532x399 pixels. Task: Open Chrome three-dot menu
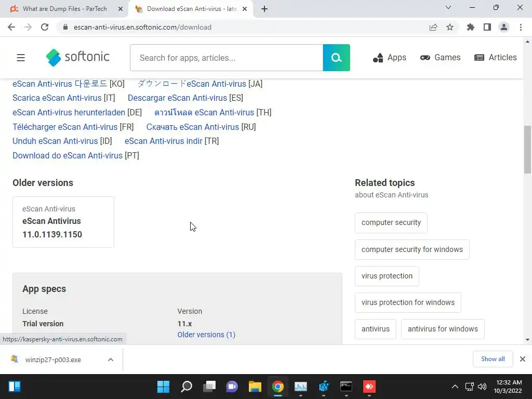(x=521, y=27)
